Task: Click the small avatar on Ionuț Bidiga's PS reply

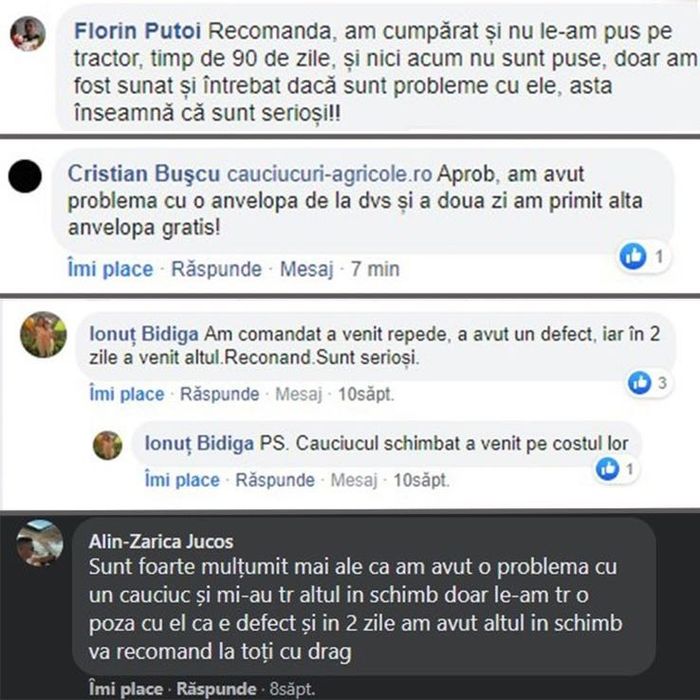Action: tap(107, 444)
